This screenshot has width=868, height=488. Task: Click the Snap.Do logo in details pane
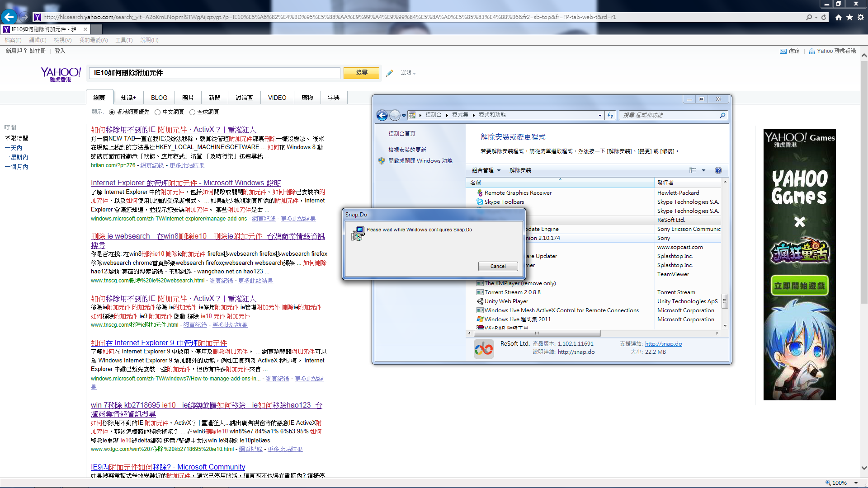(484, 349)
